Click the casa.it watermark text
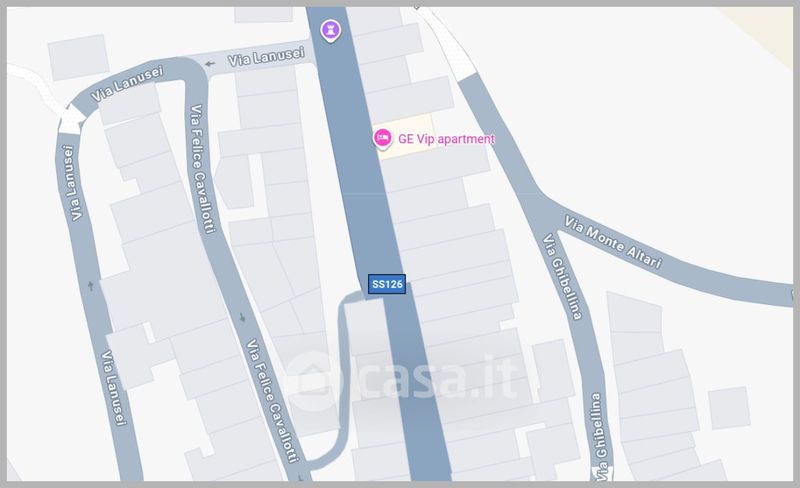Viewport: 800px width, 488px height. 437,380
